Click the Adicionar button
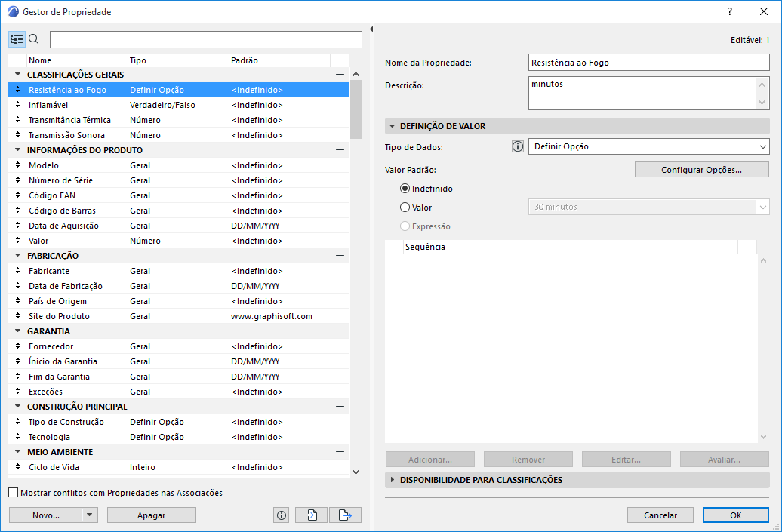 point(430,460)
